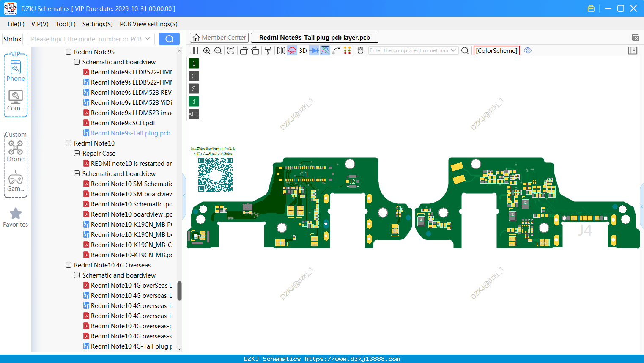
Task: Search for the component or net
Action: (x=465, y=50)
